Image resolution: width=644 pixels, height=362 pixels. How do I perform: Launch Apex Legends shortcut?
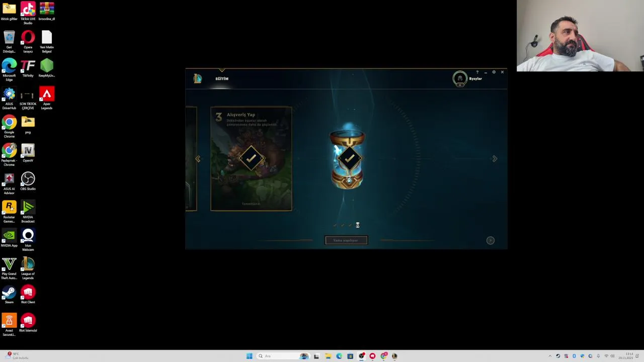click(x=47, y=99)
